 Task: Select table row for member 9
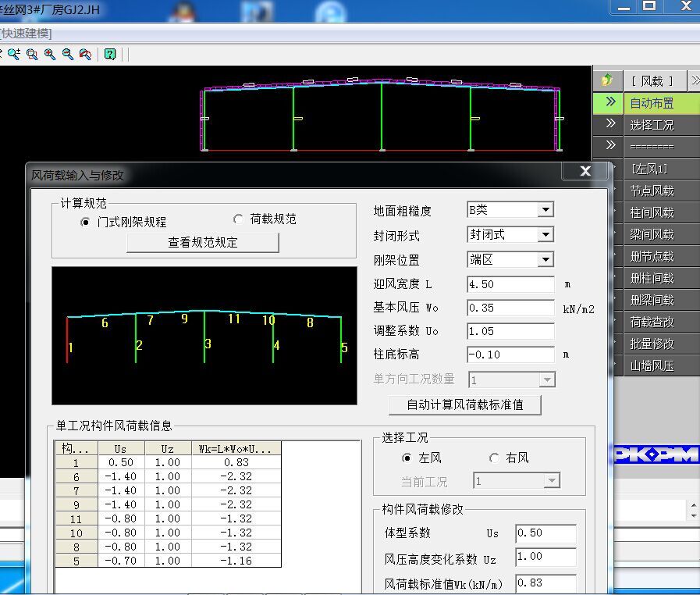[169, 504]
